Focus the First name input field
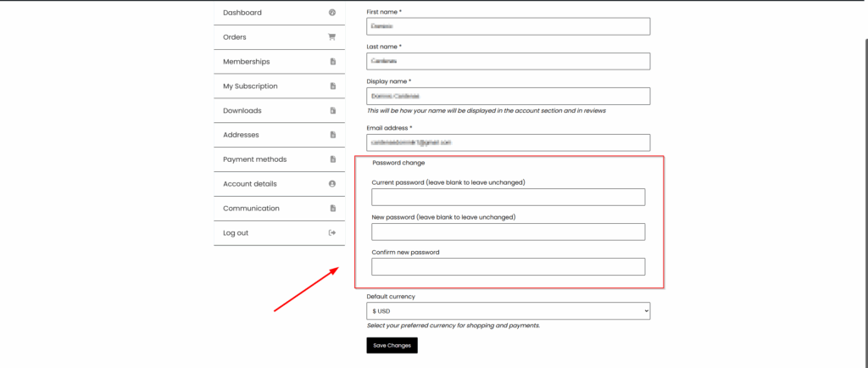Screen dimensions: 868x368 (508, 26)
